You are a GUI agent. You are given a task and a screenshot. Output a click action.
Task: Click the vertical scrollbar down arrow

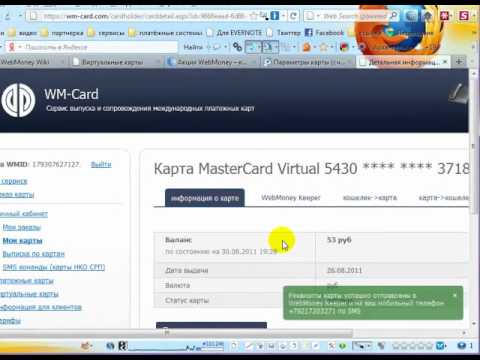474,324
